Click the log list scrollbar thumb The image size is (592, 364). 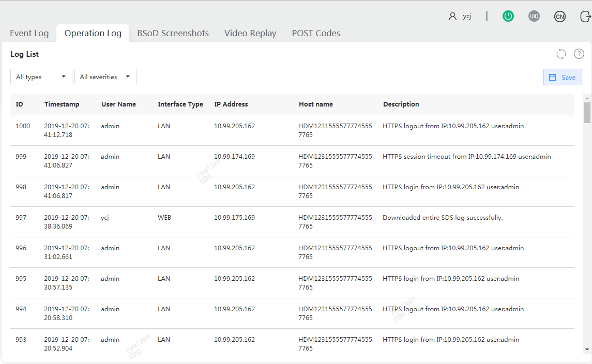click(x=587, y=113)
